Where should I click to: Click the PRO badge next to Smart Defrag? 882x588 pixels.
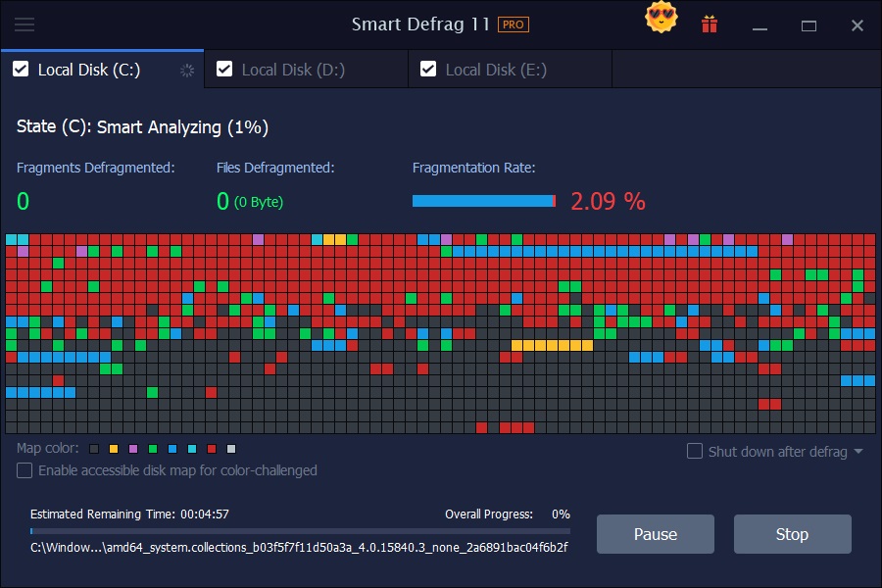[515, 24]
